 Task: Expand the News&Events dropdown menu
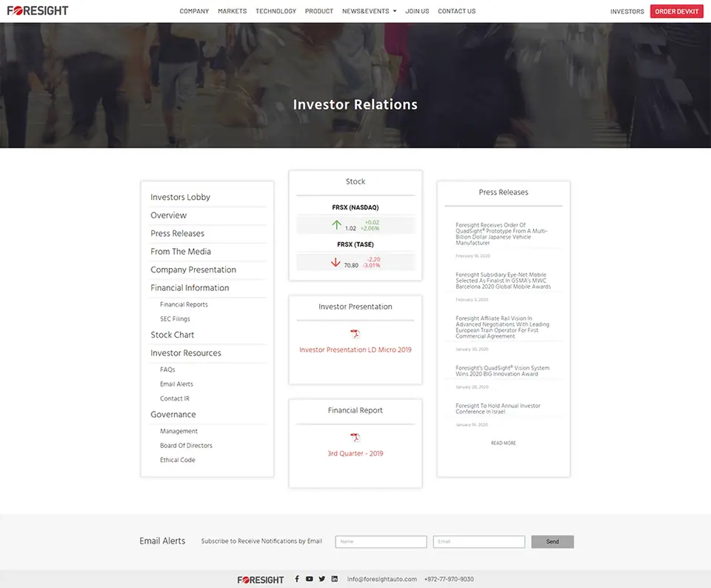(369, 11)
